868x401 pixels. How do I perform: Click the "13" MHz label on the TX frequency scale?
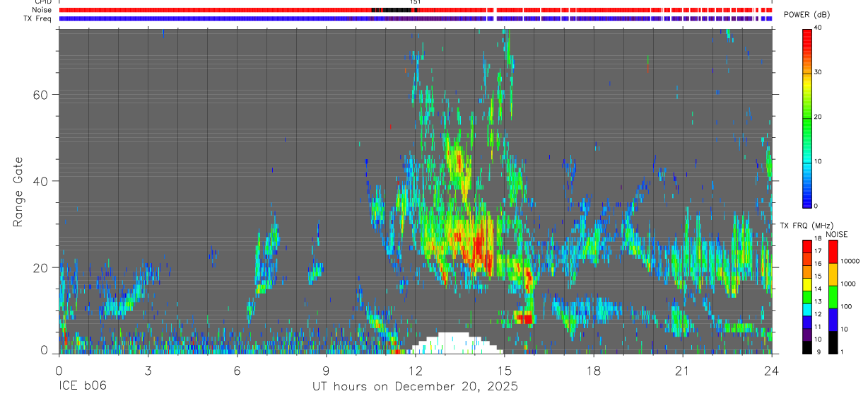(x=819, y=302)
